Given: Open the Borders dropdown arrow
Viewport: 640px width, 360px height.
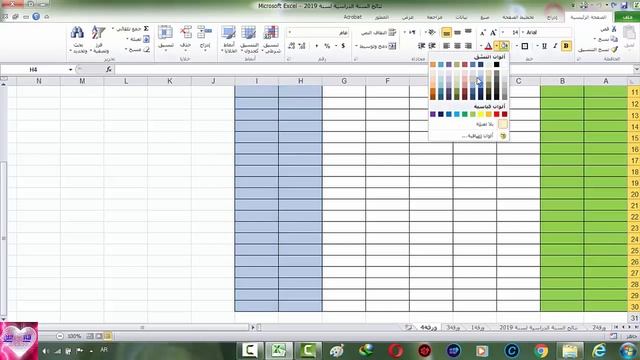Looking at the screenshot, I should pyautogui.click(x=517, y=46).
